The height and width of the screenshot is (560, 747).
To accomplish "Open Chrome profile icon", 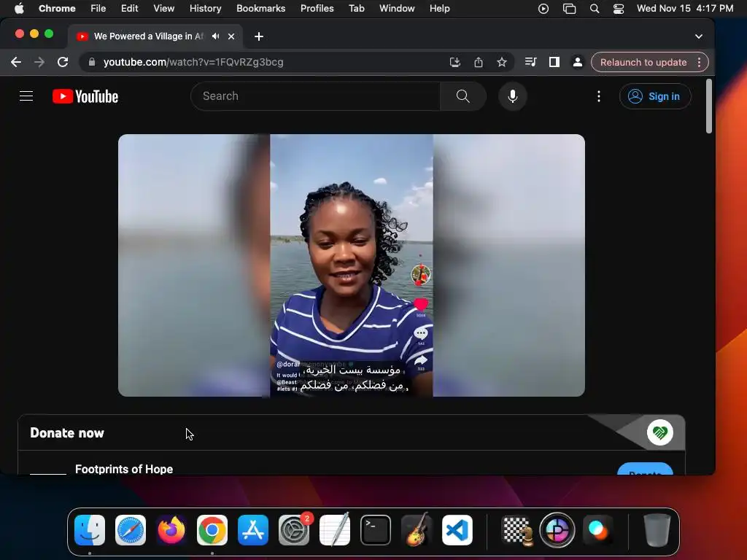I will [x=578, y=62].
